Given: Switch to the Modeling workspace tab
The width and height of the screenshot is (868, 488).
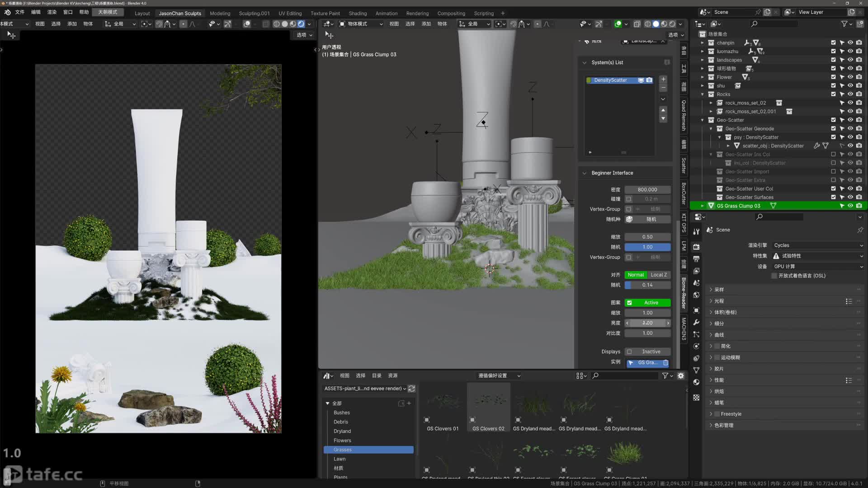Looking at the screenshot, I should (220, 13).
